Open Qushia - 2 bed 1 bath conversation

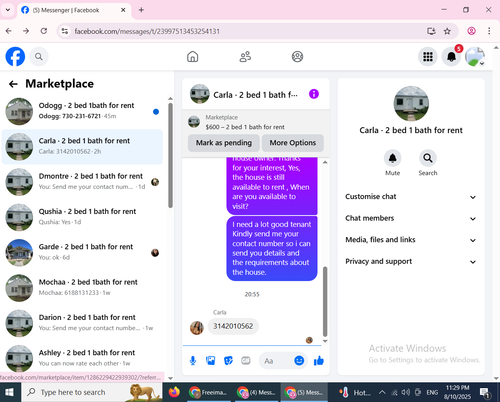point(82,217)
